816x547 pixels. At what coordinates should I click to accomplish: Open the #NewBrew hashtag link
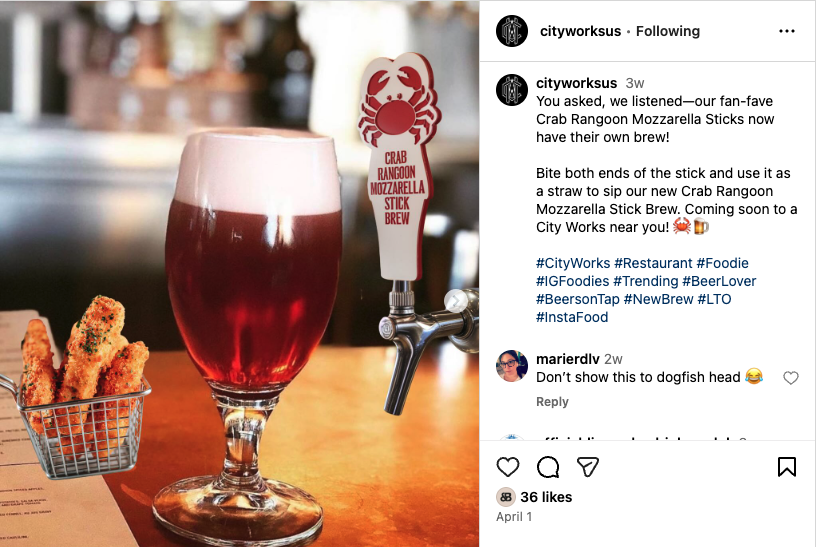point(658,299)
